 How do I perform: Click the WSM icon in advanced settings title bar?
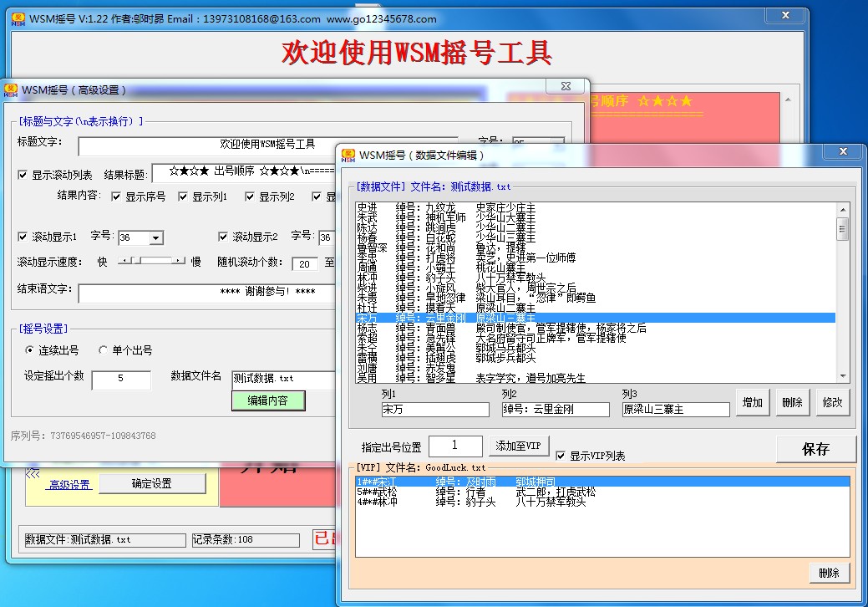click(11, 89)
